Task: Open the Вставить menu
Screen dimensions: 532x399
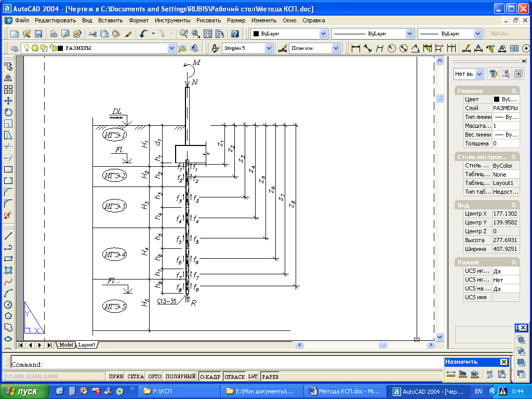Action: click(x=110, y=20)
